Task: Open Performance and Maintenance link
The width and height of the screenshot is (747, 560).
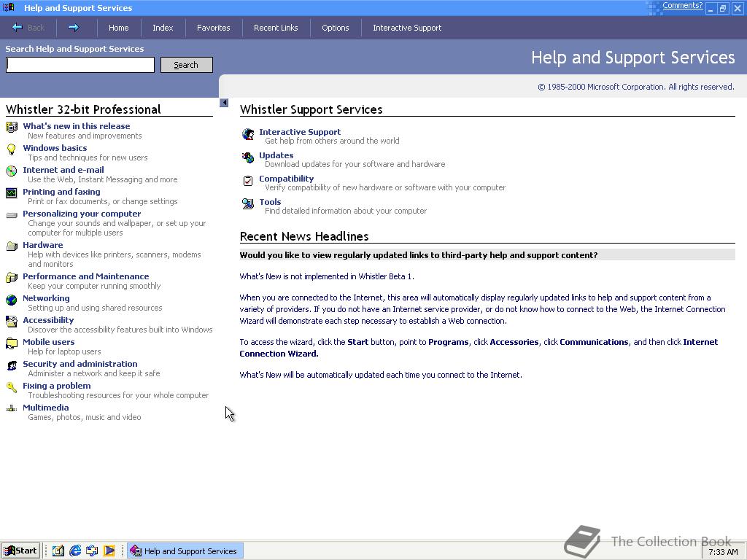Action: tap(86, 276)
